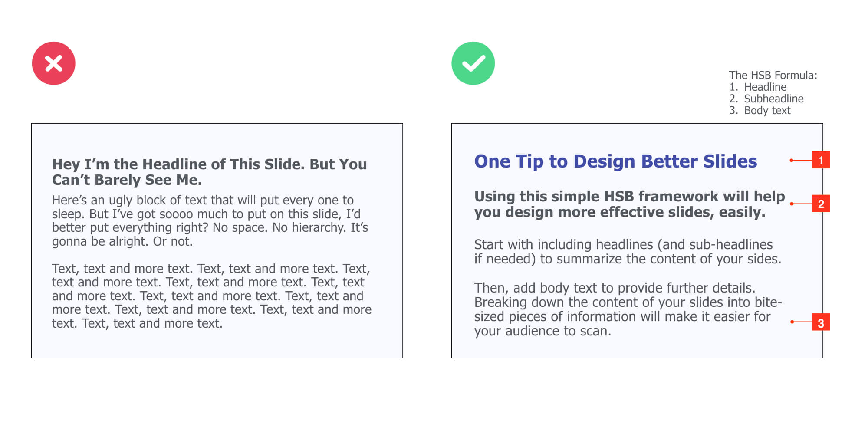Click 'The HSB Formula:' title text
868x434 pixels.
point(773,75)
